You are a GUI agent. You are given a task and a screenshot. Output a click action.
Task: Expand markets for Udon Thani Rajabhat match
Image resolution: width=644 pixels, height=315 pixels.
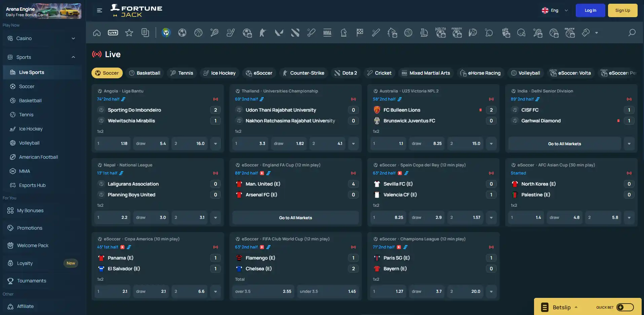353,144
